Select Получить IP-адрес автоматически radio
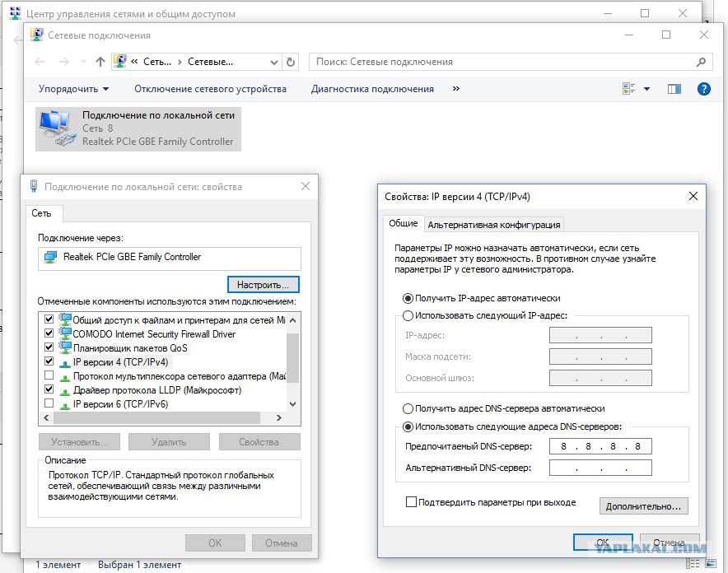 pyautogui.click(x=408, y=298)
